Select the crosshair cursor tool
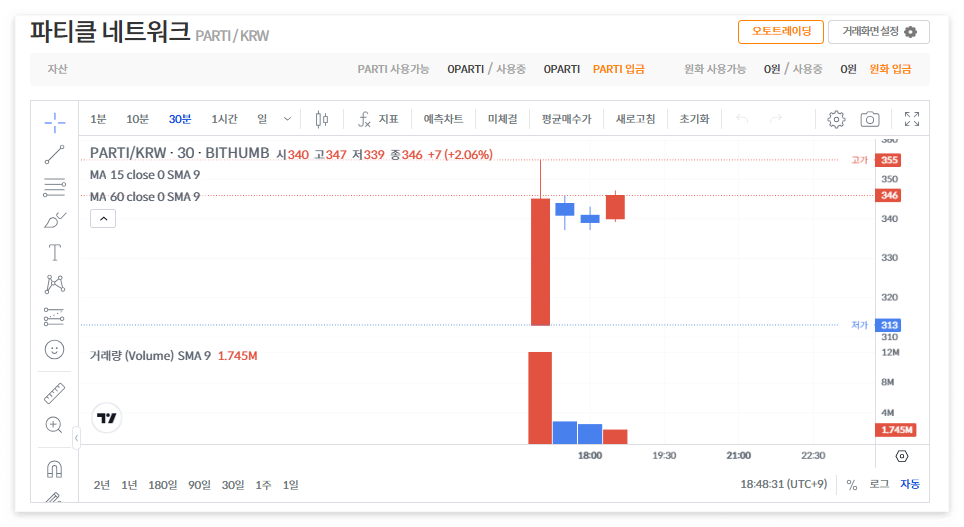Viewport: 964px width, 527px height. (55, 122)
